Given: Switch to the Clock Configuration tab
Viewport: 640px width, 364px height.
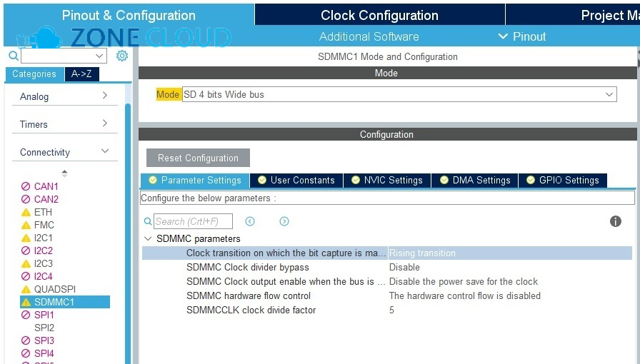Looking at the screenshot, I should (x=379, y=15).
